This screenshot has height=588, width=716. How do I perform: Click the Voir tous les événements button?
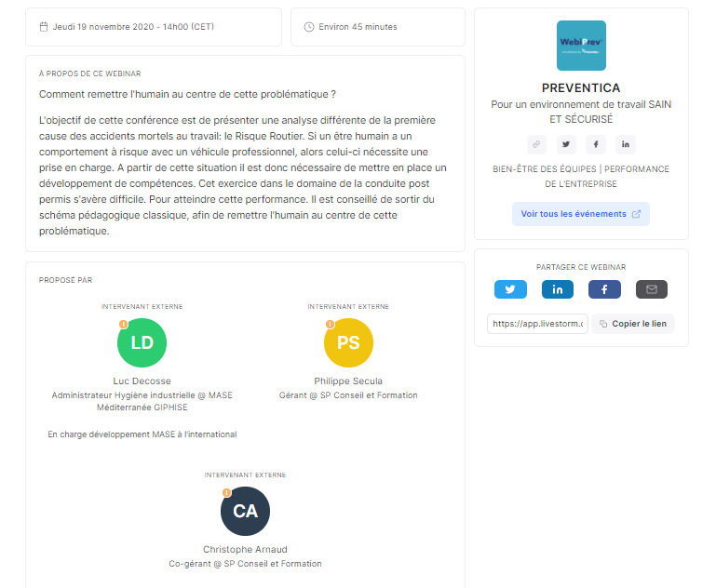[x=581, y=214]
